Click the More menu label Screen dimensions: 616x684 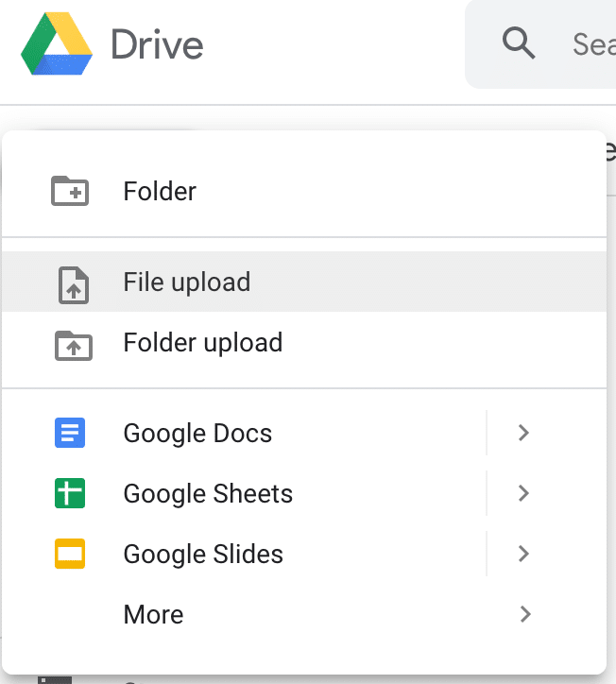click(x=153, y=615)
